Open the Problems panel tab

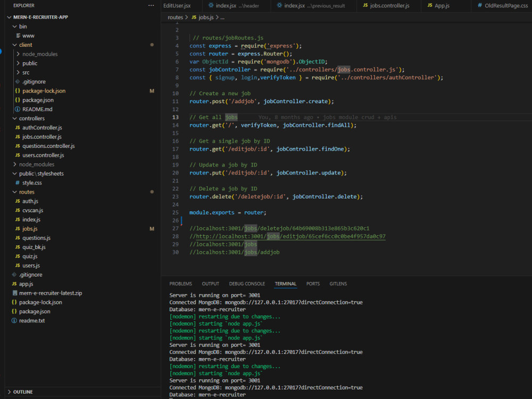coord(180,284)
